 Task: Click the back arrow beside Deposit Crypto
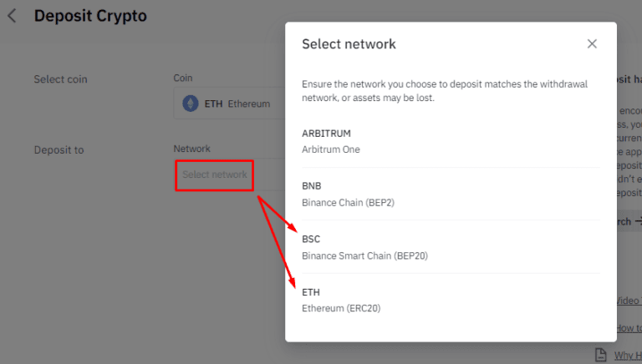pos(12,16)
